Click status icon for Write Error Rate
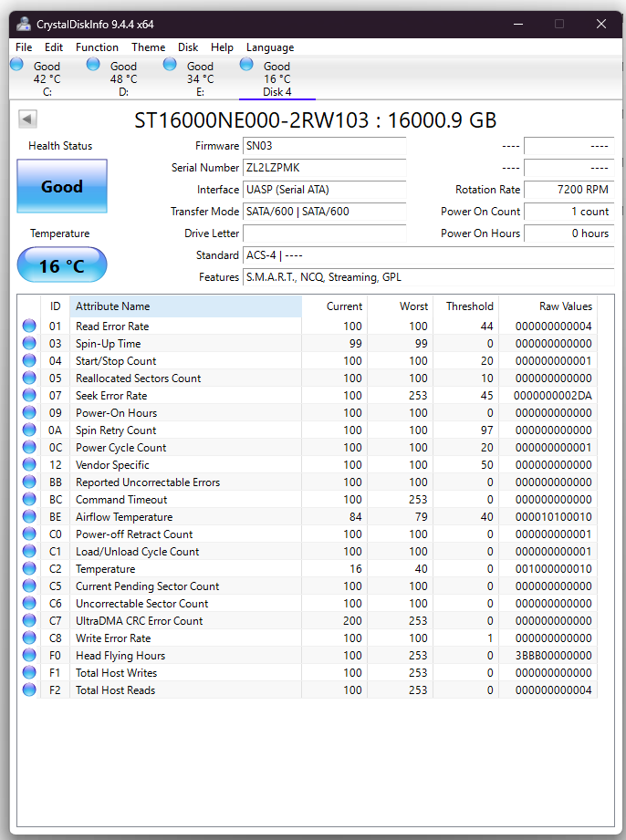626x840 pixels. [29, 638]
